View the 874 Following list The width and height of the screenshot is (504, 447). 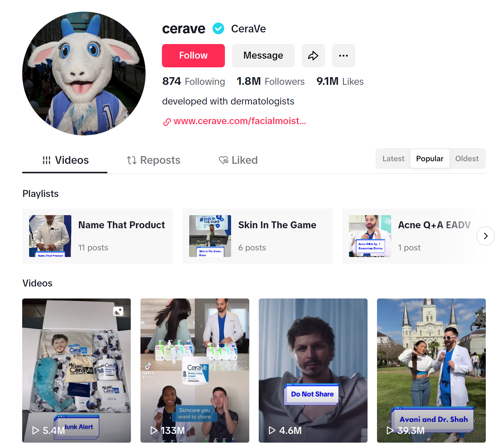click(x=194, y=81)
